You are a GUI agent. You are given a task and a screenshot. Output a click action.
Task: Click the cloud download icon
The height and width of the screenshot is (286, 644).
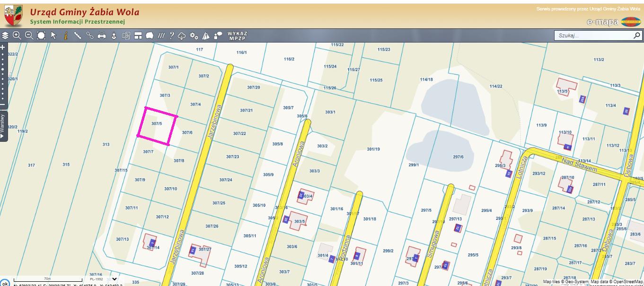[182, 35]
